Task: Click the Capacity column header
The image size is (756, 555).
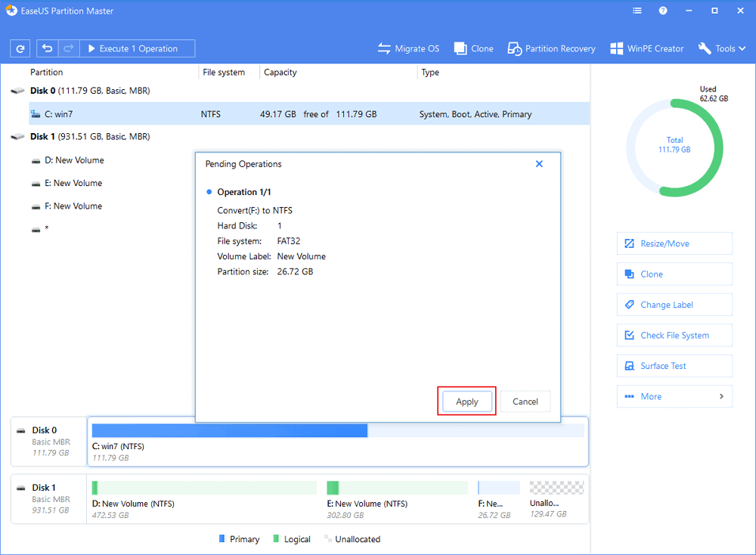Action: 280,73
